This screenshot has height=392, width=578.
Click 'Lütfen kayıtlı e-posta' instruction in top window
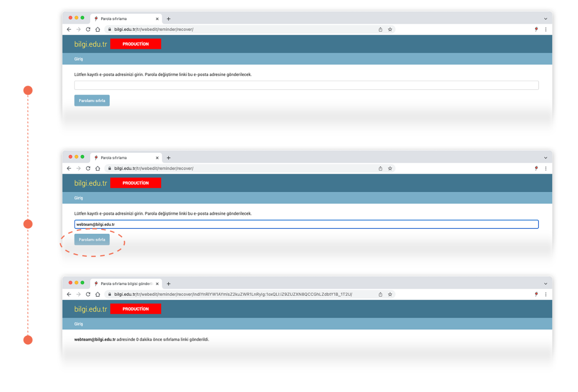coord(163,75)
